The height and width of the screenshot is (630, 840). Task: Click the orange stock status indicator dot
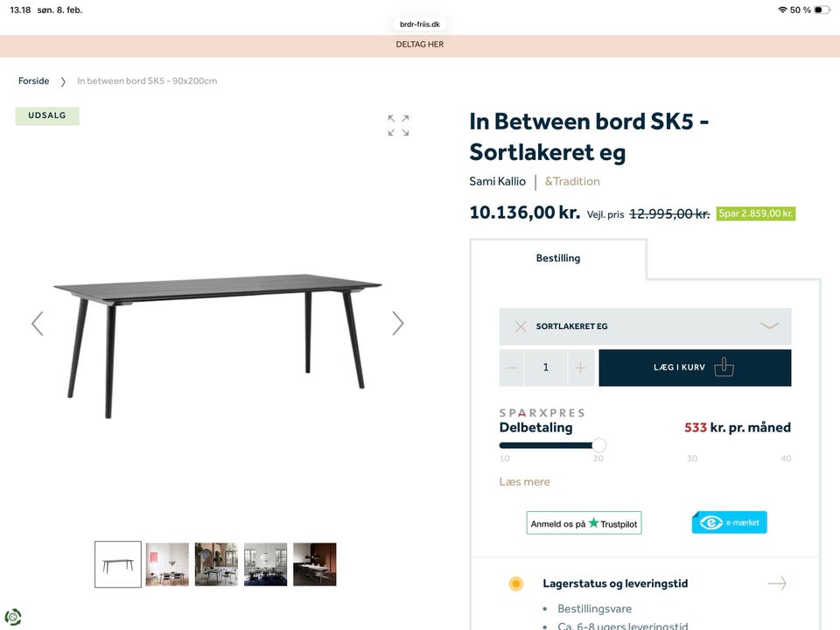coord(515,583)
